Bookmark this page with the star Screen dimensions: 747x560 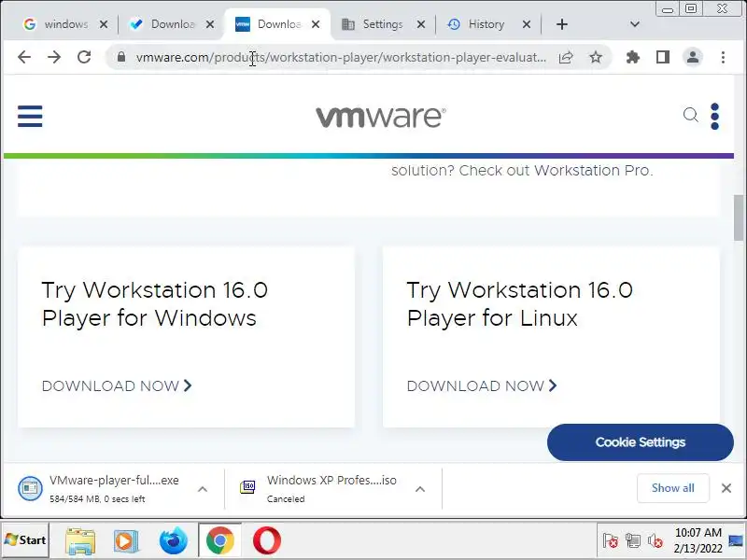pyautogui.click(x=596, y=57)
